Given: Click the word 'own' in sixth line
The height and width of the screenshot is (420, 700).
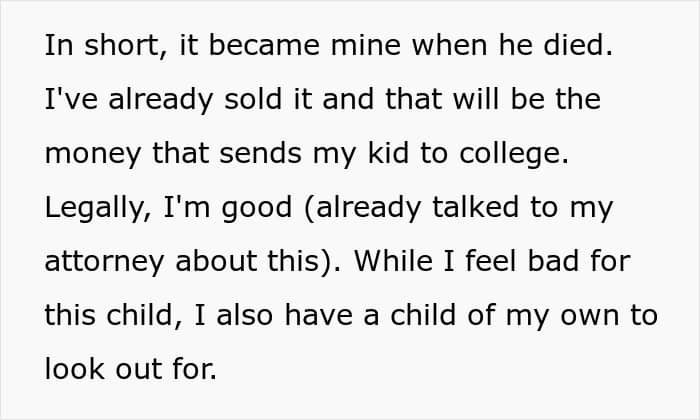Looking at the screenshot, I should pyautogui.click(x=590, y=316).
